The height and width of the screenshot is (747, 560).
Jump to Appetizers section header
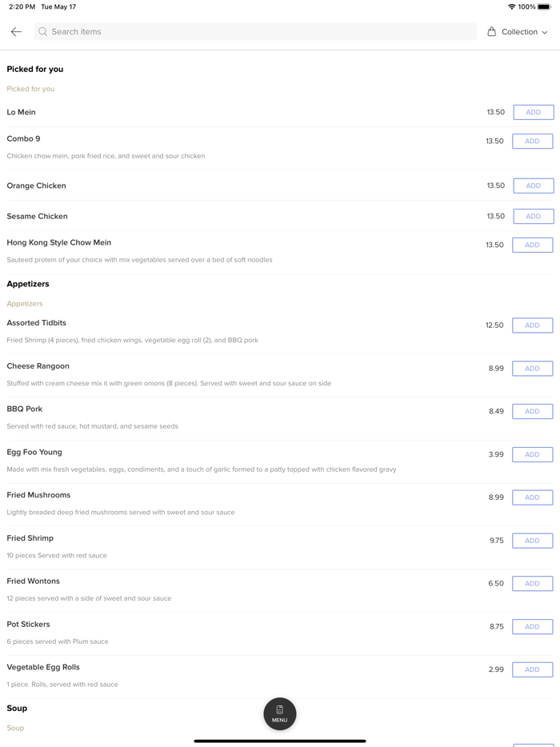pyautogui.click(x=28, y=284)
